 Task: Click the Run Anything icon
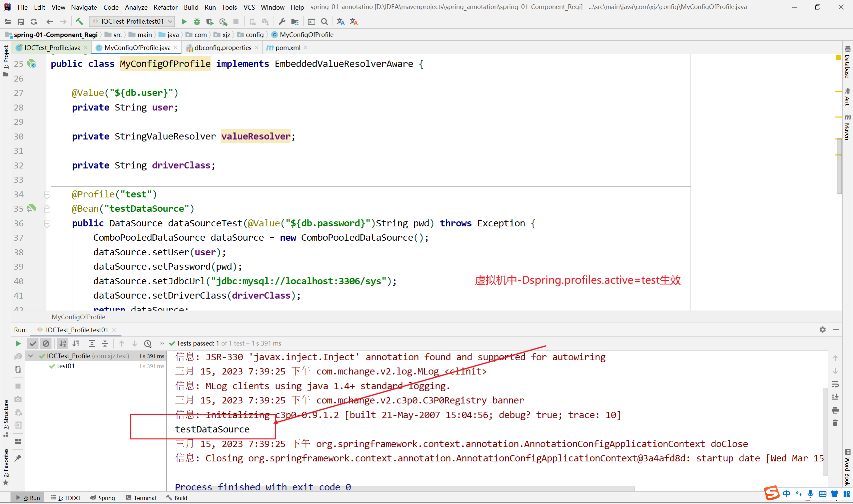[x=311, y=22]
